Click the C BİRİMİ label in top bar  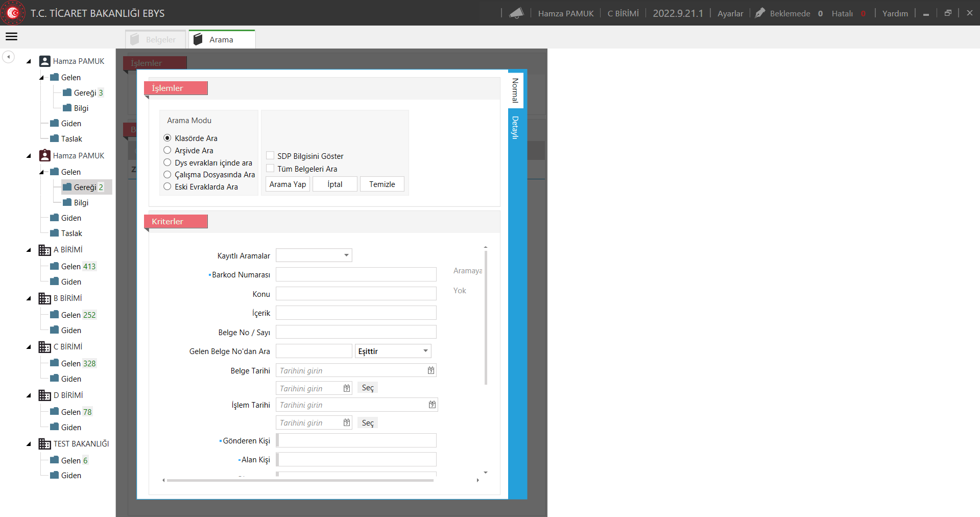click(x=623, y=13)
